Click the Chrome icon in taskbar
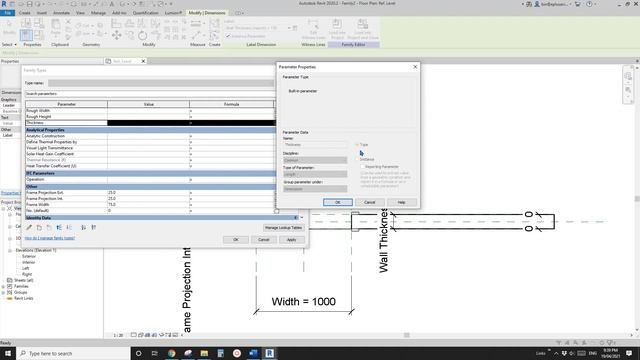 (171, 353)
